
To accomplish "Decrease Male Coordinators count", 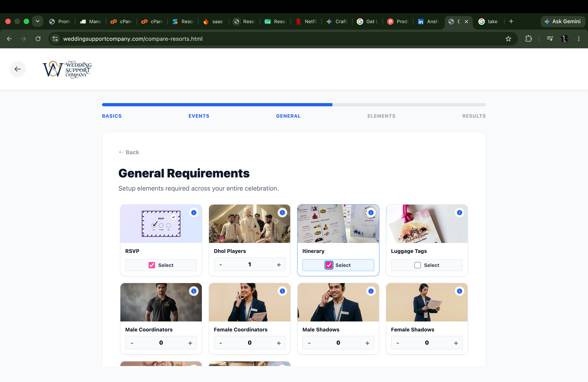I will click(x=132, y=343).
